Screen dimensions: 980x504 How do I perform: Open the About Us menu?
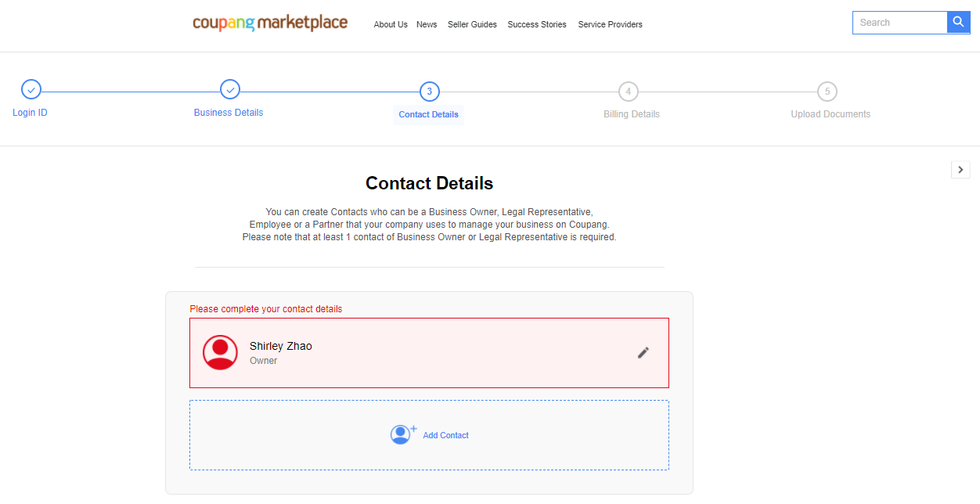pos(391,24)
